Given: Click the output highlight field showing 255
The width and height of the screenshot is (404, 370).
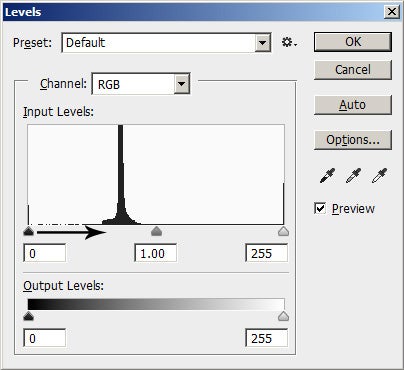Looking at the screenshot, I should pyautogui.click(x=267, y=338).
